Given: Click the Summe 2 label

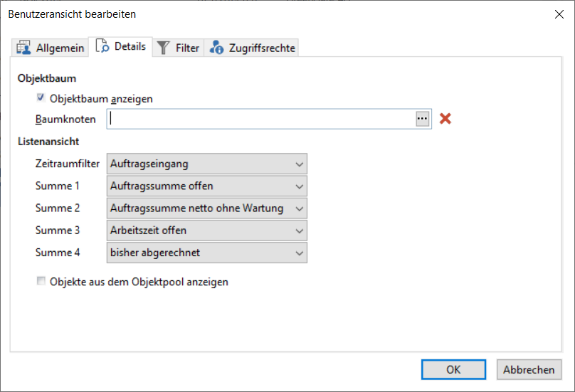Looking at the screenshot, I should click(57, 208).
